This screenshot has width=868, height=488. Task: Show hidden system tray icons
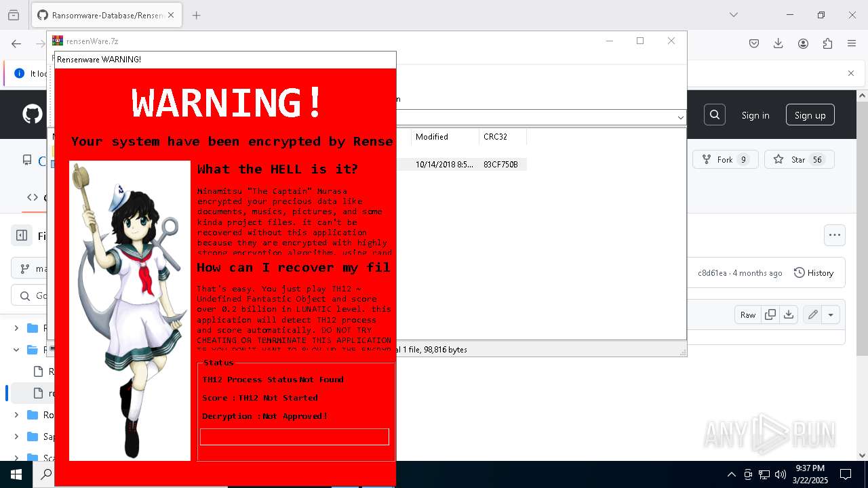pyautogui.click(x=731, y=474)
